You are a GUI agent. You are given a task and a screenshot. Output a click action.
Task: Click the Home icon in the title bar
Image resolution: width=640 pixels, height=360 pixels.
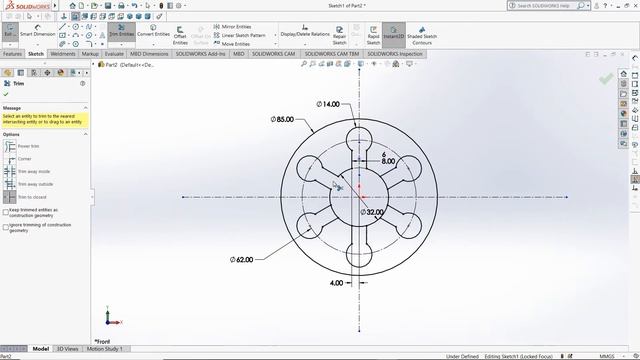click(x=73, y=6)
